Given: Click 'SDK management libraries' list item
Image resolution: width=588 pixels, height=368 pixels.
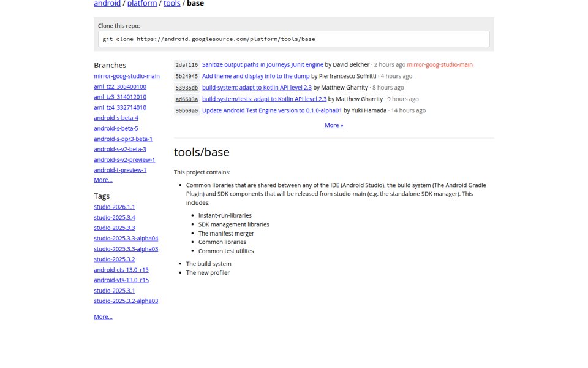Looking at the screenshot, I should (x=233, y=224).
